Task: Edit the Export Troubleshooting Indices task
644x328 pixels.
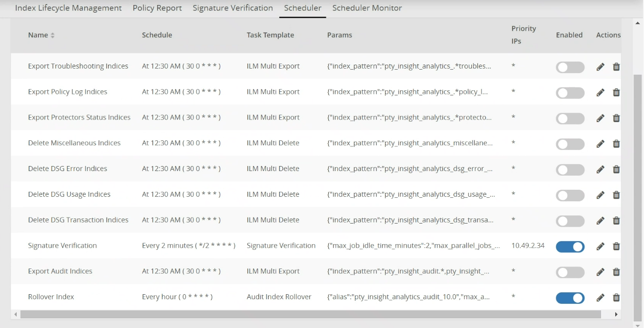Action: click(x=600, y=67)
